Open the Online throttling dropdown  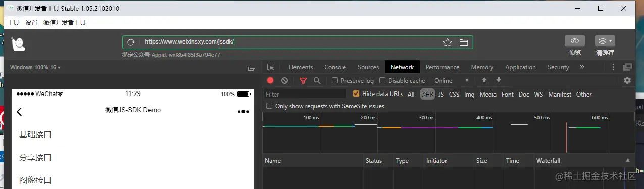pyautogui.click(x=451, y=80)
